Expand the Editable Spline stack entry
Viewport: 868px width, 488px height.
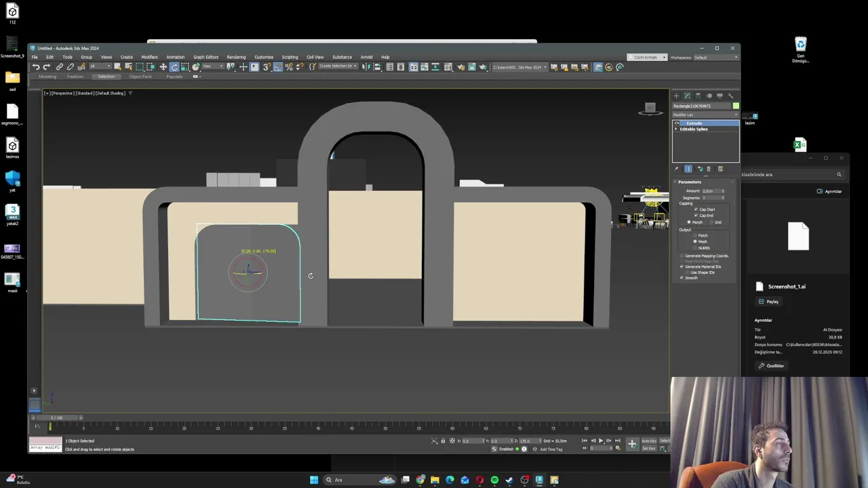[675, 129]
